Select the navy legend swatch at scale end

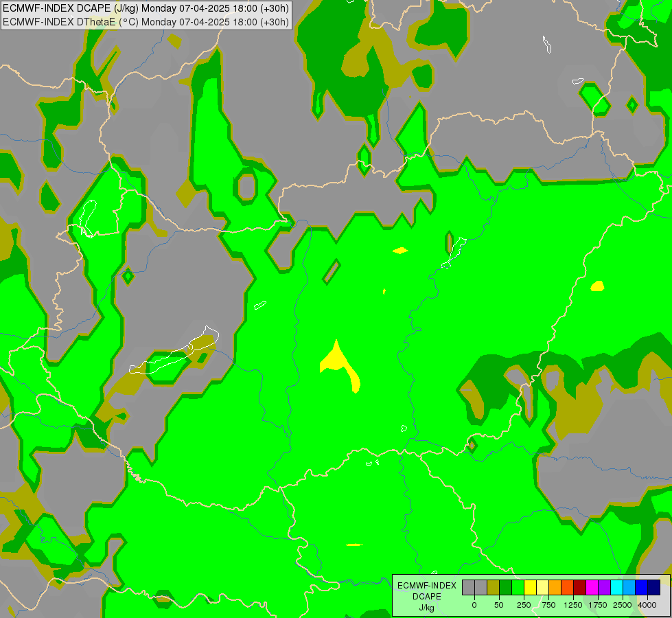tap(654, 588)
